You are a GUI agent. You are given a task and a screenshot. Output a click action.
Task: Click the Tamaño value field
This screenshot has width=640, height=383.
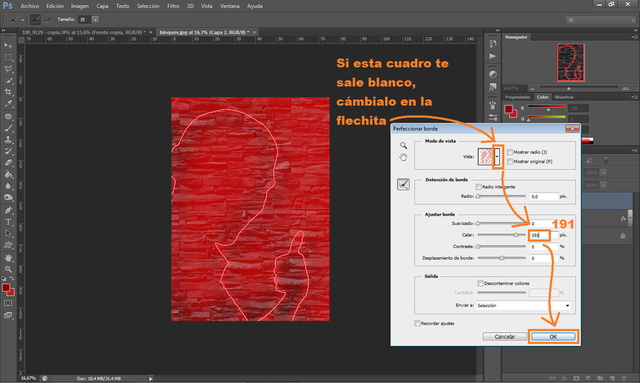(84, 20)
